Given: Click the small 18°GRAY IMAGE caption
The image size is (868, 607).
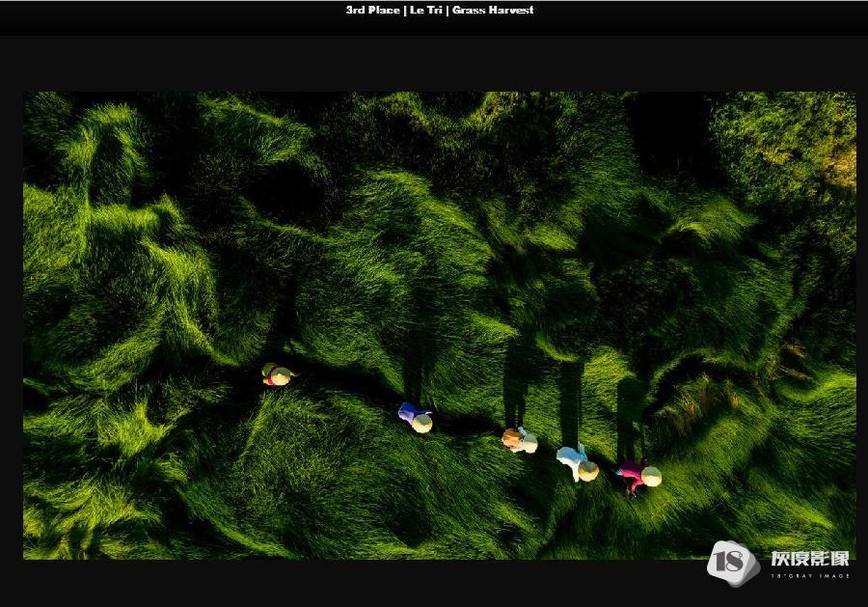Looking at the screenshot, I should [810, 575].
